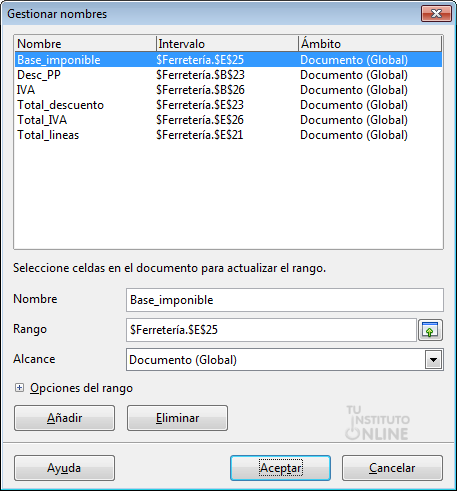Viewport: 457px width, 491px height.
Task: Dismiss dialog with Cancelar button
Action: 392,468
